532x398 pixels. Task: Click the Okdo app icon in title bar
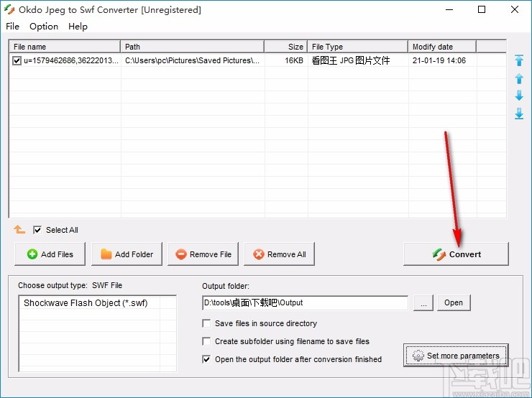(x=9, y=9)
